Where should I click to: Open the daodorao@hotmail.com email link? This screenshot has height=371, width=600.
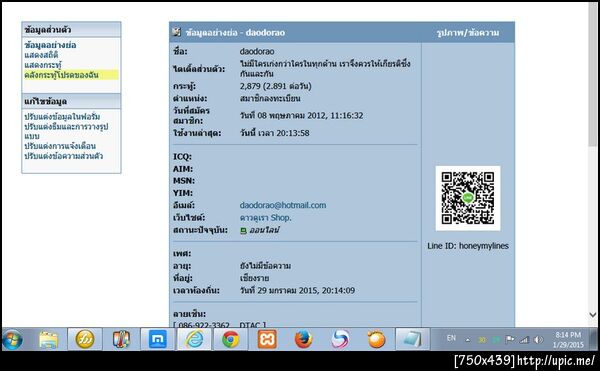point(283,205)
